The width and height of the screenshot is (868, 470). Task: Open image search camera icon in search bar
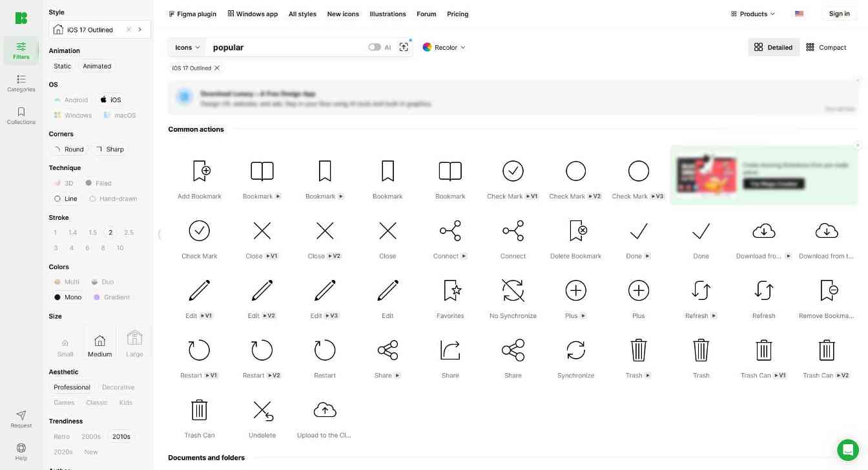(x=404, y=47)
